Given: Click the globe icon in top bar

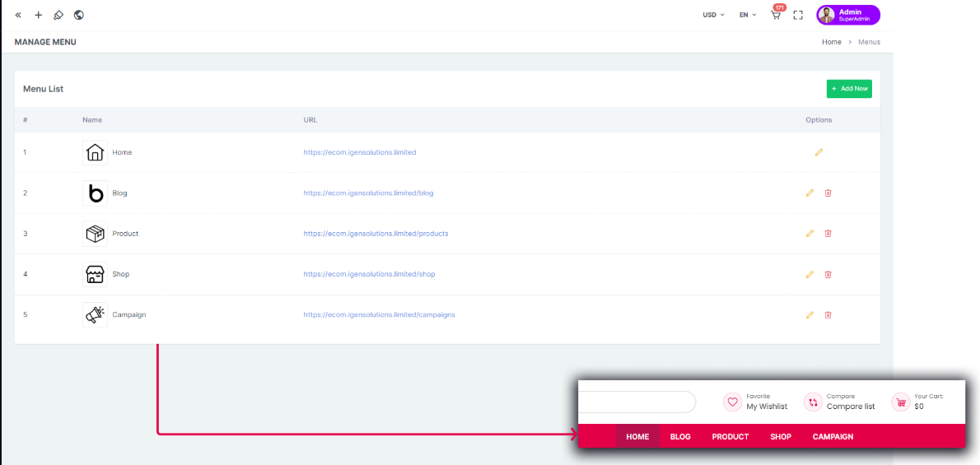Looking at the screenshot, I should pos(78,15).
